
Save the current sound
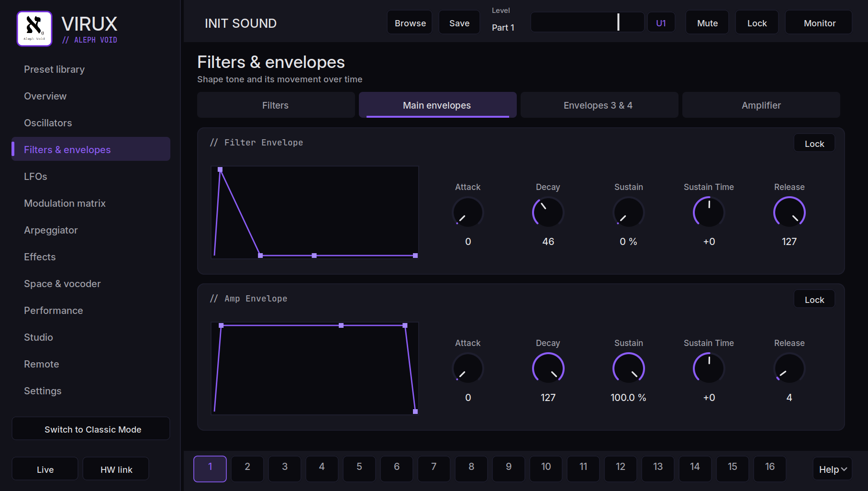459,22
